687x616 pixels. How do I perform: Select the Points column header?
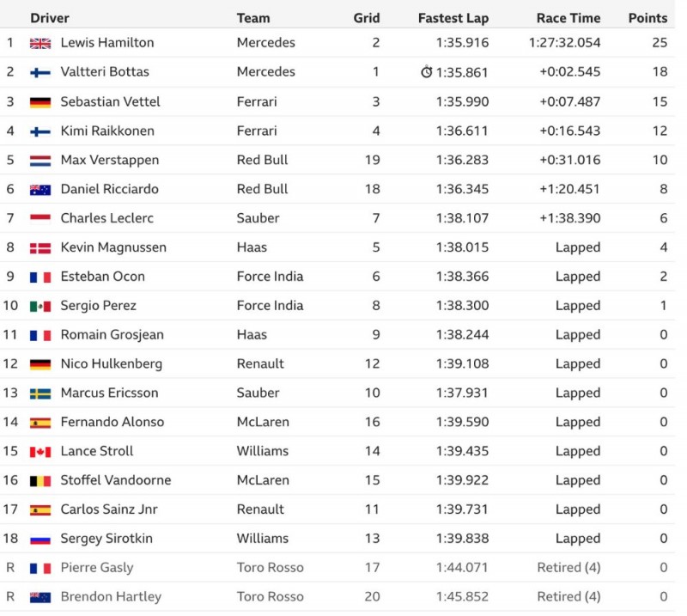648,18
